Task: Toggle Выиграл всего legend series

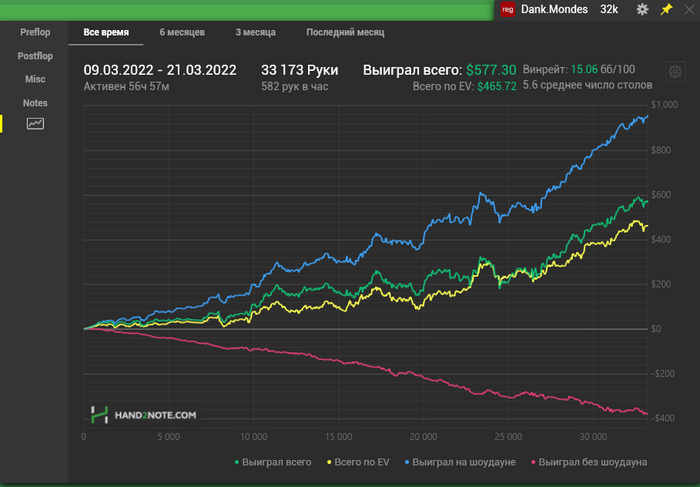Action: pyautogui.click(x=273, y=462)
